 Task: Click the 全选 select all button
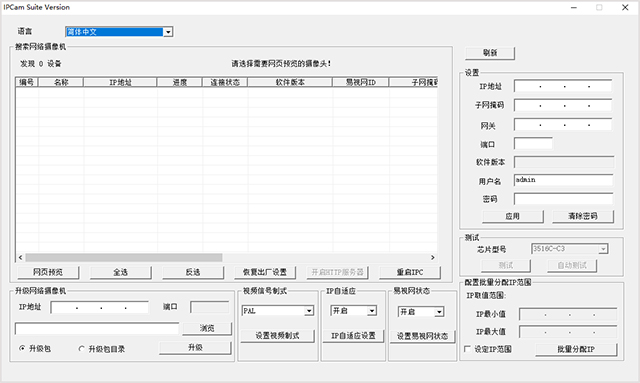tap(120, 272)
